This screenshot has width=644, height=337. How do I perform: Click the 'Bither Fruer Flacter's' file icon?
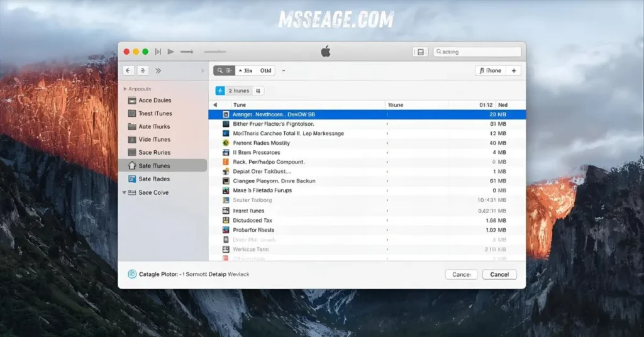click(x=226, y=124)
